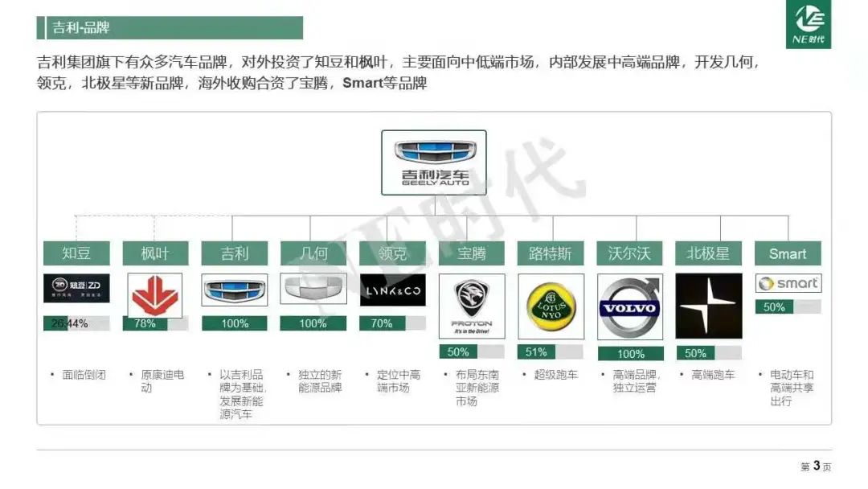
Task: Click the text 定位中高端市场
Action: [398, 381]
